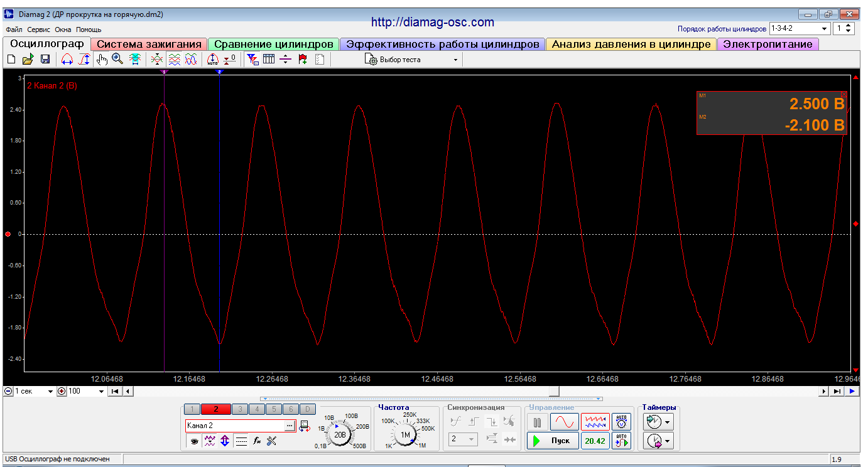Click the zero level reset icon
The height and width of the screenshot is (467, 868).
pyautogui.click(x=230, y=60)
